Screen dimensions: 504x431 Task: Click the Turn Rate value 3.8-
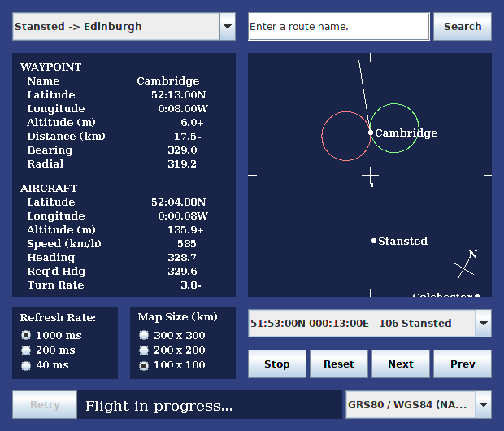pos(191,285)
